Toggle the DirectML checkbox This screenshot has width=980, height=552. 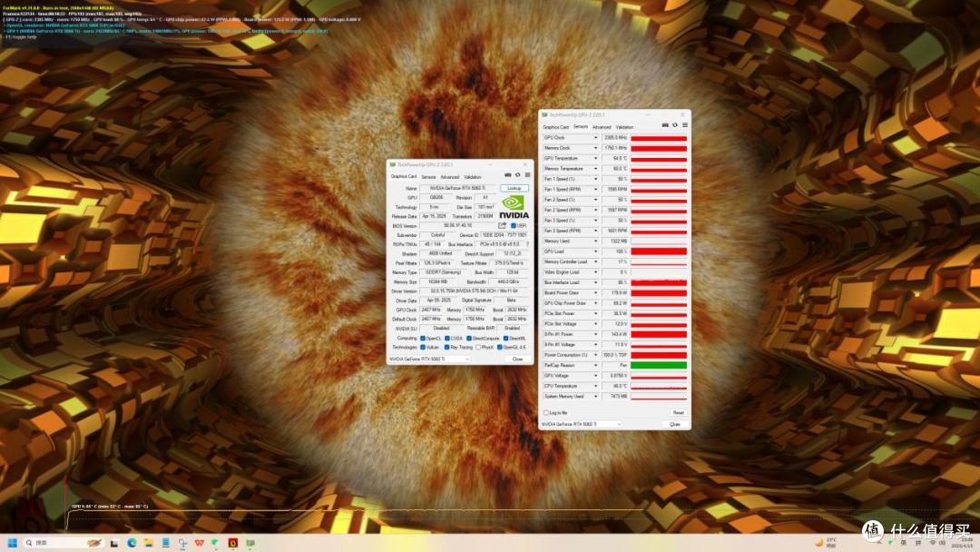pos(505,339)
